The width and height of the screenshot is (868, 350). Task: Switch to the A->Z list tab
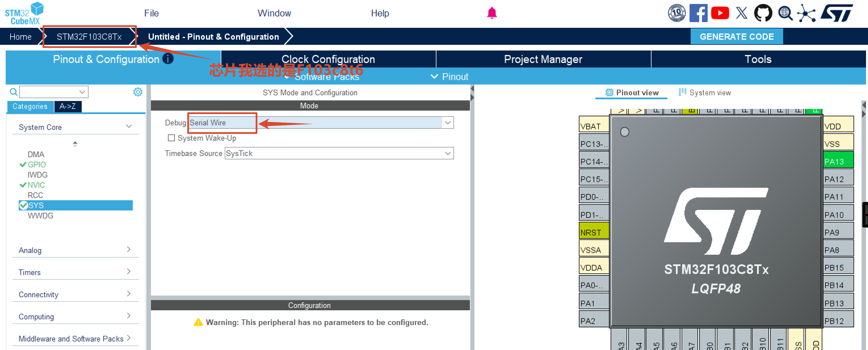click(x=68, y=106)
